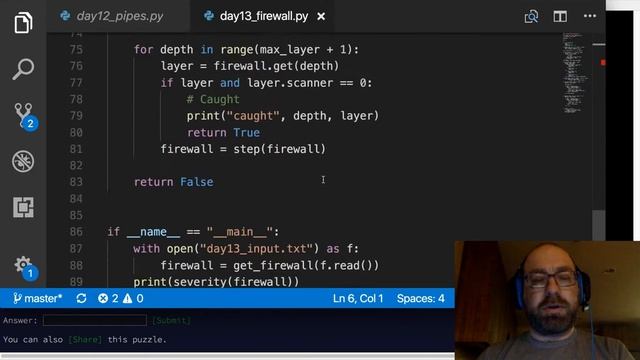The width and height of the screenshot is (640, 360).
Task: Click "get_firewall(f.read())" on line 88
Action: coord(306,265)
